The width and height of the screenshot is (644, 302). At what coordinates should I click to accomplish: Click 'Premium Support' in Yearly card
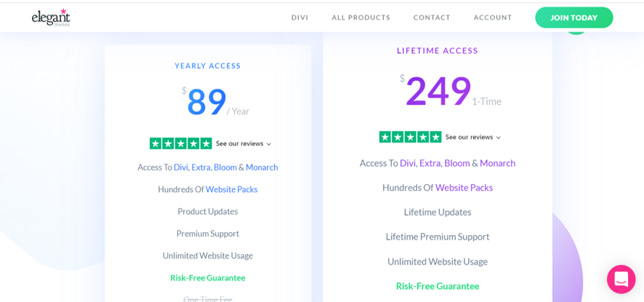click(x=208, y=234)
